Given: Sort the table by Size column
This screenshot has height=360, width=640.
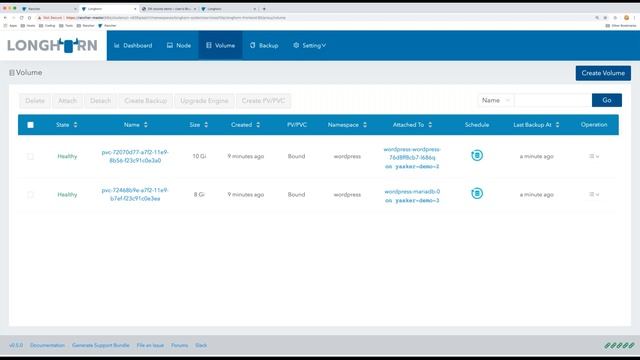Looking at the screenshot, I should [x=199, y=125].
